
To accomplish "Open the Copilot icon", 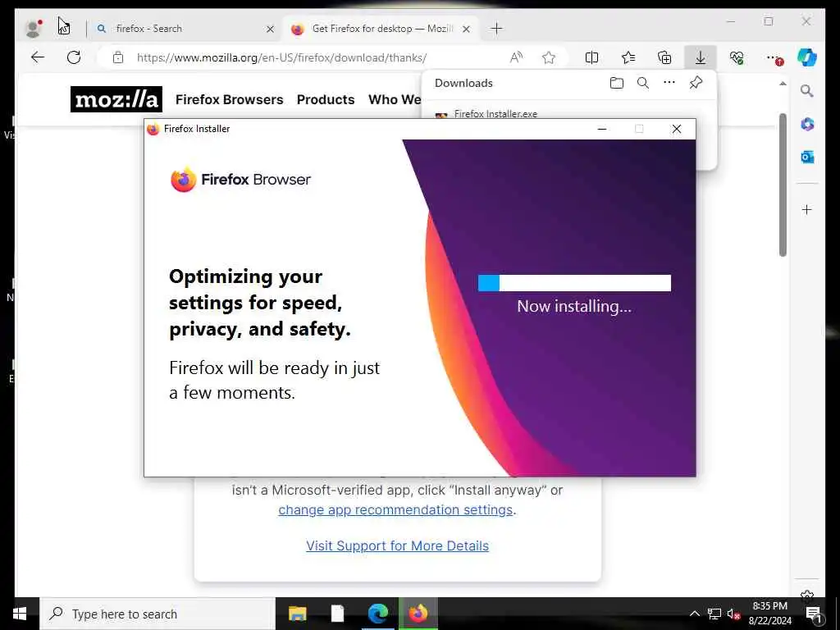I will click(x=807, y=57).
